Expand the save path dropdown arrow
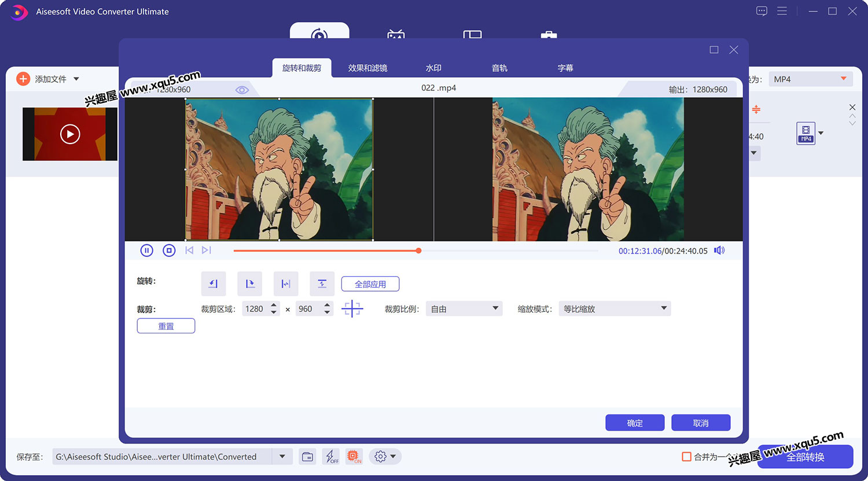This screenshot has width=868, height=481. 282,457
